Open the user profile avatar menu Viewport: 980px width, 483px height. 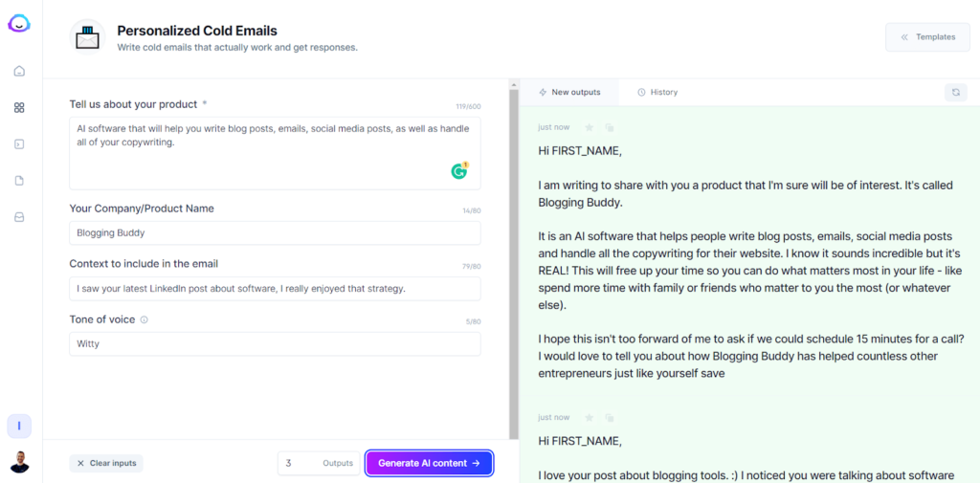(x=19, y=463)
